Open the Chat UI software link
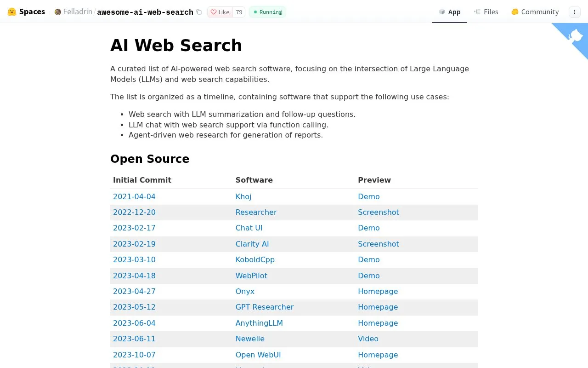Image resolution: width=588 pixels, height=368 pixels. point(249,228)
